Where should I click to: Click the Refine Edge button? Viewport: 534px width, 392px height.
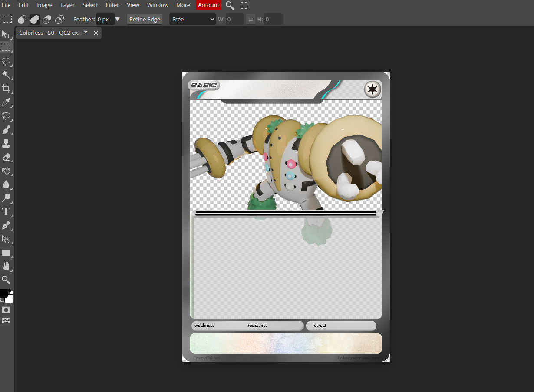[x=145, y=19]
